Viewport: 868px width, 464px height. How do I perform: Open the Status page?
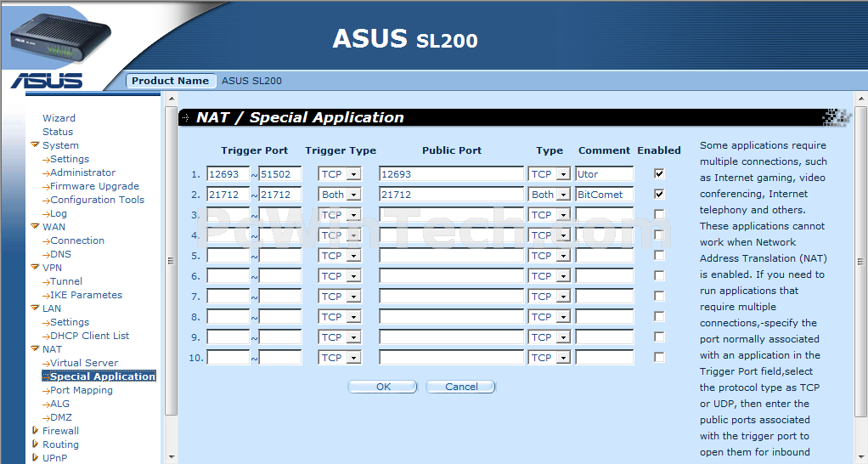click(x=58, y=132)
